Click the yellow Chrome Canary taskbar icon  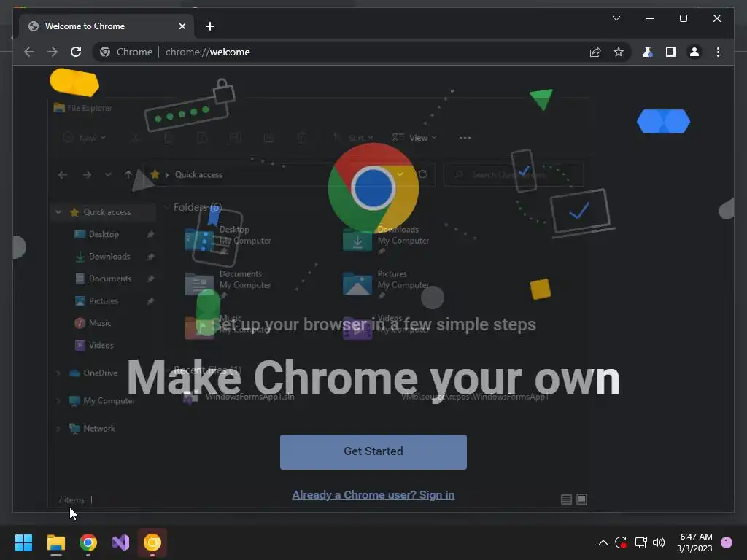point(152,542)
